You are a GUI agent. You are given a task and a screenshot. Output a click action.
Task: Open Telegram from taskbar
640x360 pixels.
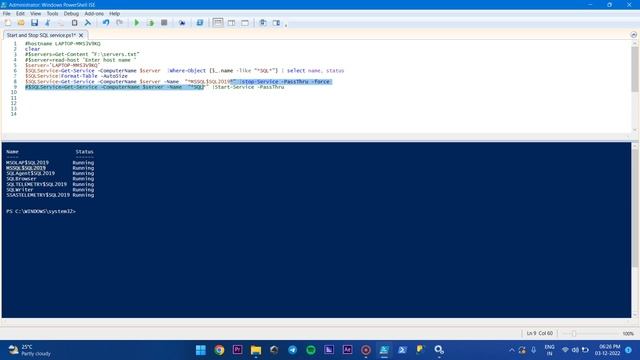click(x=292, y=350)
